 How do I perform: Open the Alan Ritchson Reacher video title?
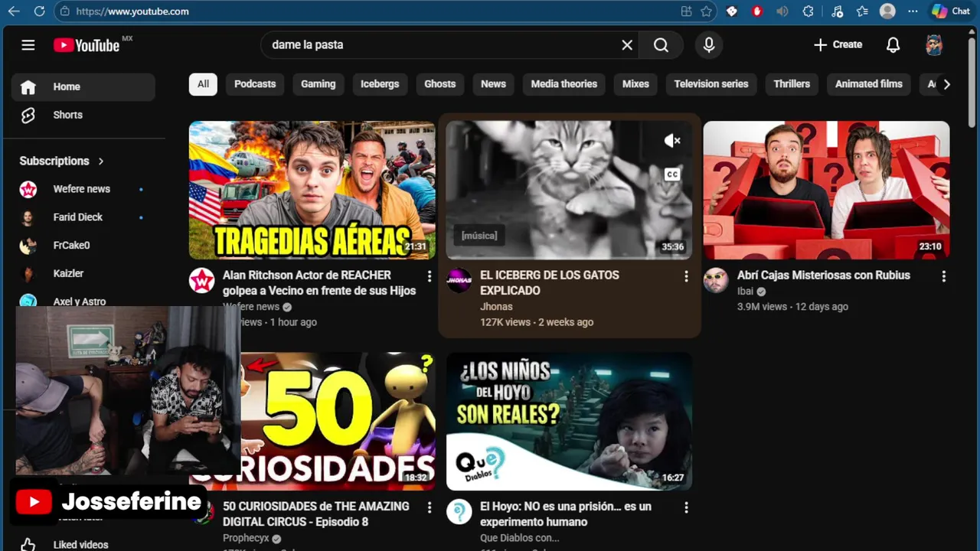coord(319,283)
